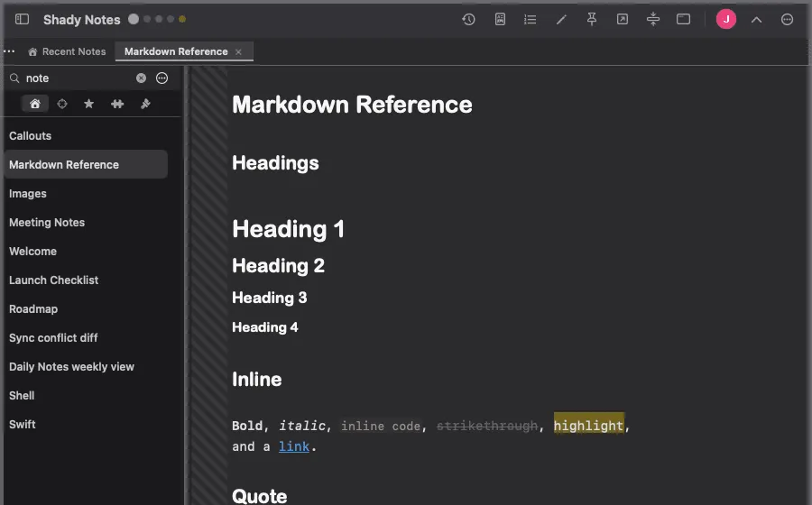Viewport: 812px width, 505px height.
Task: Click the document template icon in toolbar
Action: point(500,20)
